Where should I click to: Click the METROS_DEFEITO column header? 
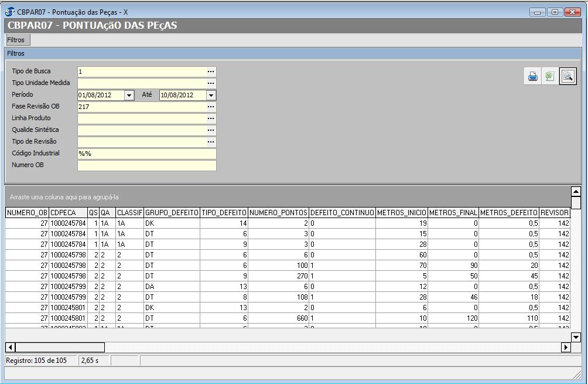508,213
